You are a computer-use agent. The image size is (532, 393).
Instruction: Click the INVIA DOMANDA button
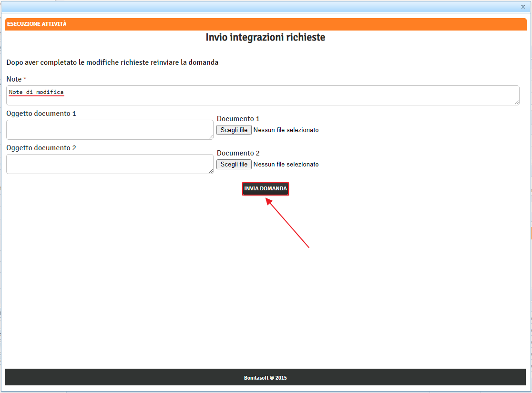coord(266,189)
